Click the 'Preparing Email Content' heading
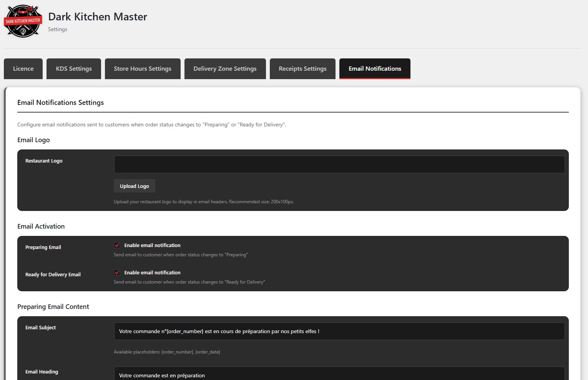This screenshot has height=380, width=588. pos(53,307)
